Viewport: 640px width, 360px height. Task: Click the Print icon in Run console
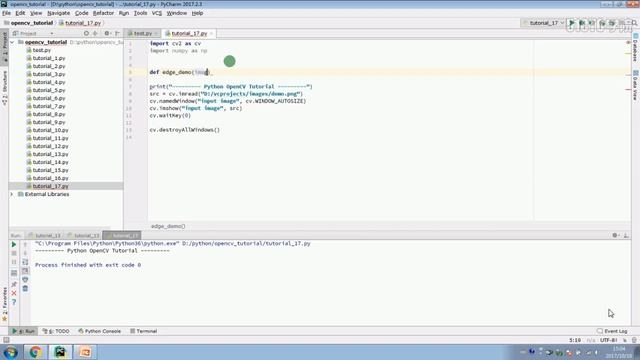click(x=25, y=280)
